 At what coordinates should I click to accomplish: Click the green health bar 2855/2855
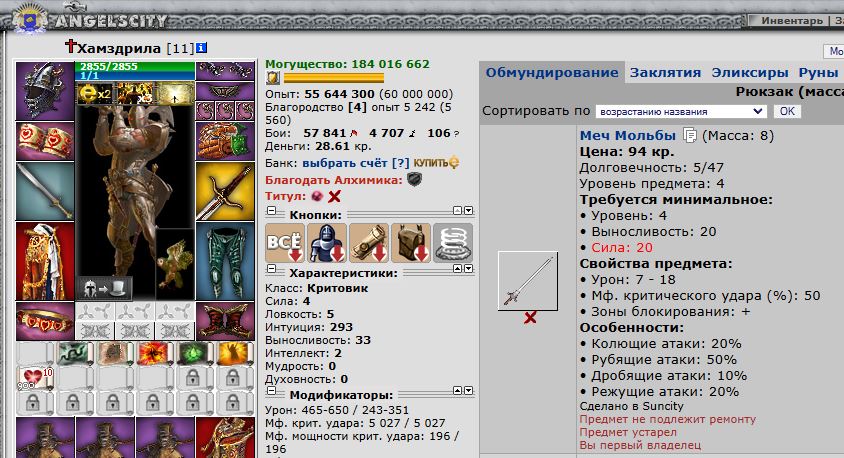(135, 67)
